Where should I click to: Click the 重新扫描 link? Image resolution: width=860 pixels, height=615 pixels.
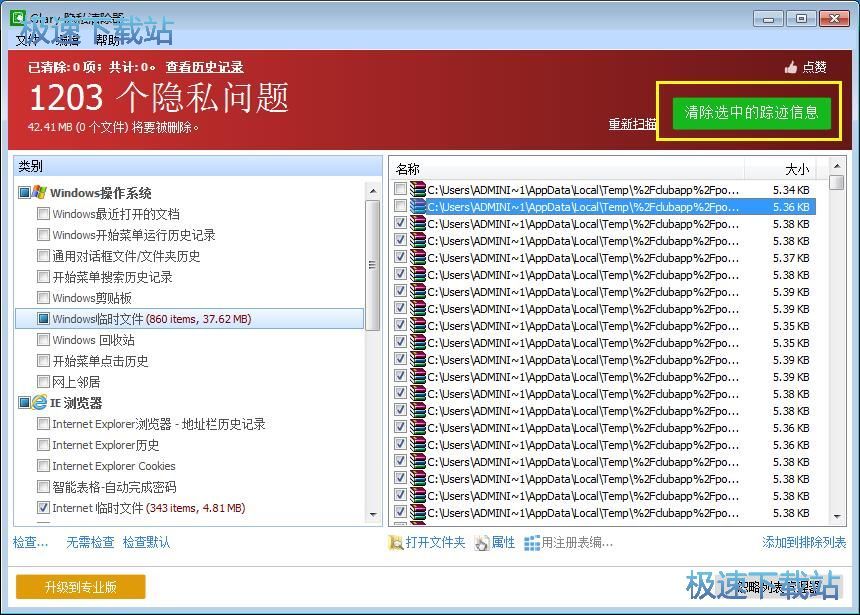(632, 124)
